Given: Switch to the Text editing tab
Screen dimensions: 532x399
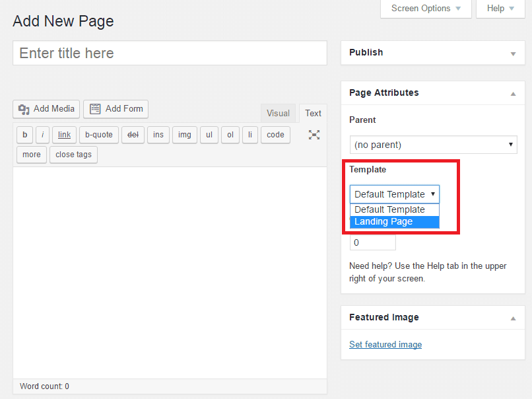Looking at the screenshot, I should (313, 113).
